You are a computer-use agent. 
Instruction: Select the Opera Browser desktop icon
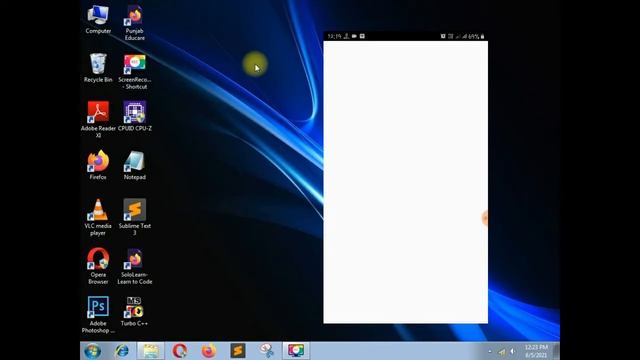click(98, 266)
